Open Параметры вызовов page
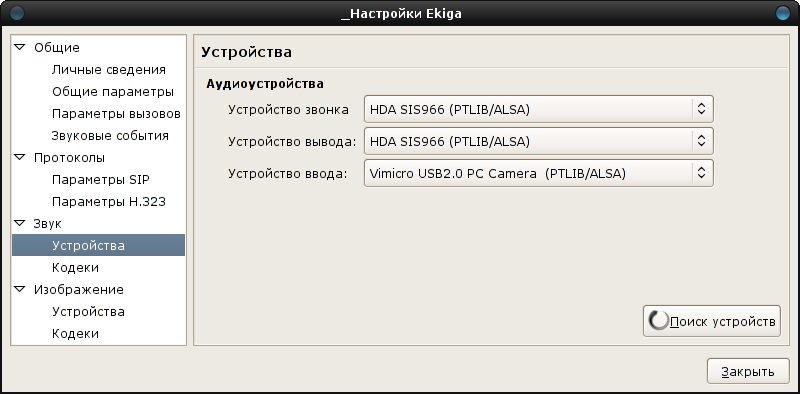800x394 pixels. (x=116, y=114)
